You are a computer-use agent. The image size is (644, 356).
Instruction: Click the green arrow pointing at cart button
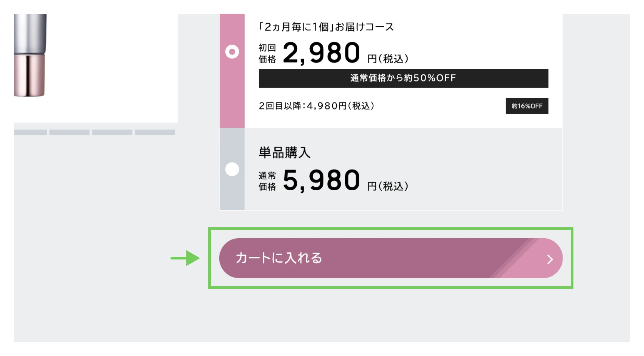(185, 258)
